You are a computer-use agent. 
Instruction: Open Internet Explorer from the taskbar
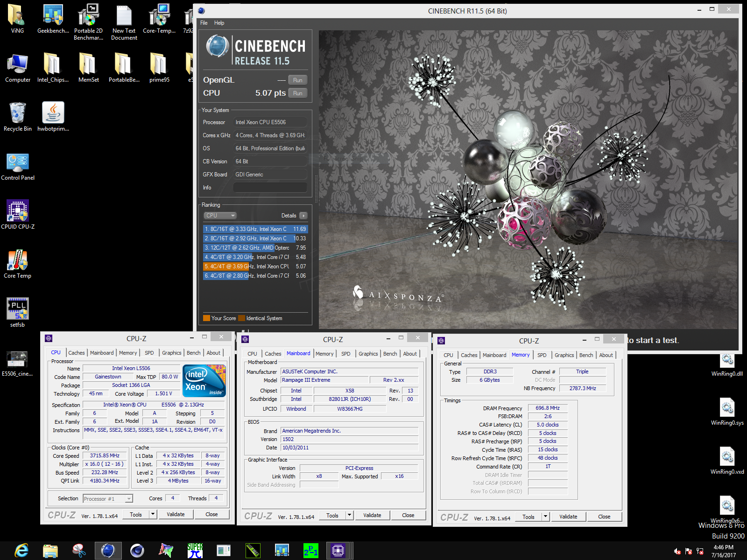(x=21, y=551)
